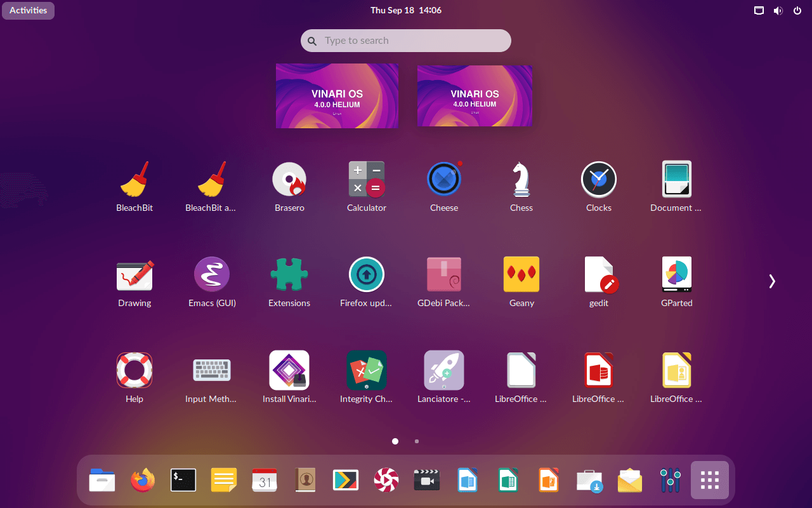Open Input Method settings app
812x508 pixels.
click(212, 370)
